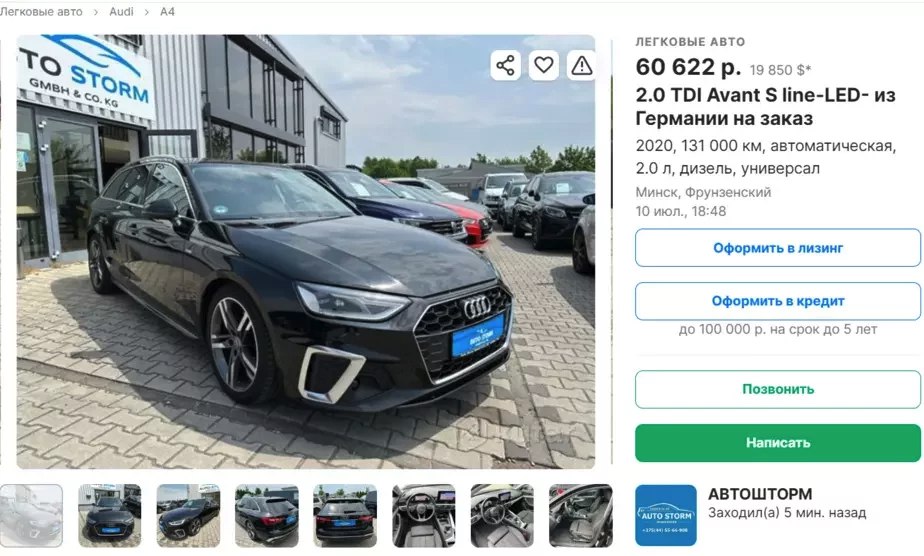This screenshot has width=924, height=556.
Task: Click the Audi breadcrumb link
Action: (x=121, y=11)
